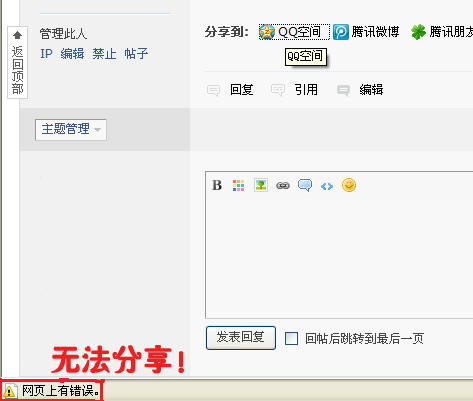Open the 帖子 link under 管理此人
Viewport: 473px width, 401px height.
[x=136, y=54]
